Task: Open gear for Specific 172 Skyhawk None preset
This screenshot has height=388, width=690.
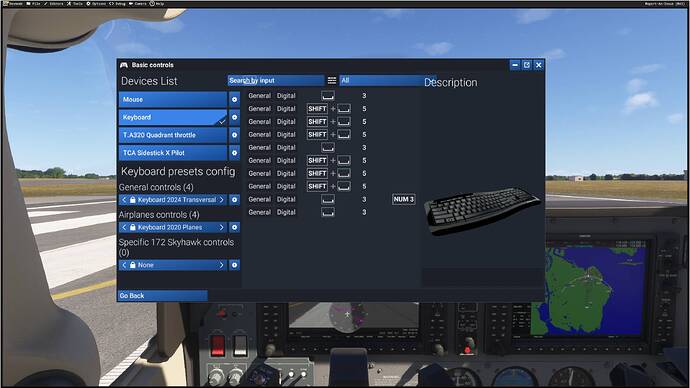Action: (235, 265)
